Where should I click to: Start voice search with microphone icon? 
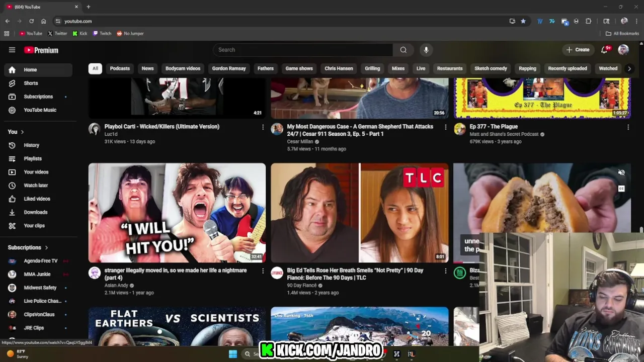pos(426,50)
